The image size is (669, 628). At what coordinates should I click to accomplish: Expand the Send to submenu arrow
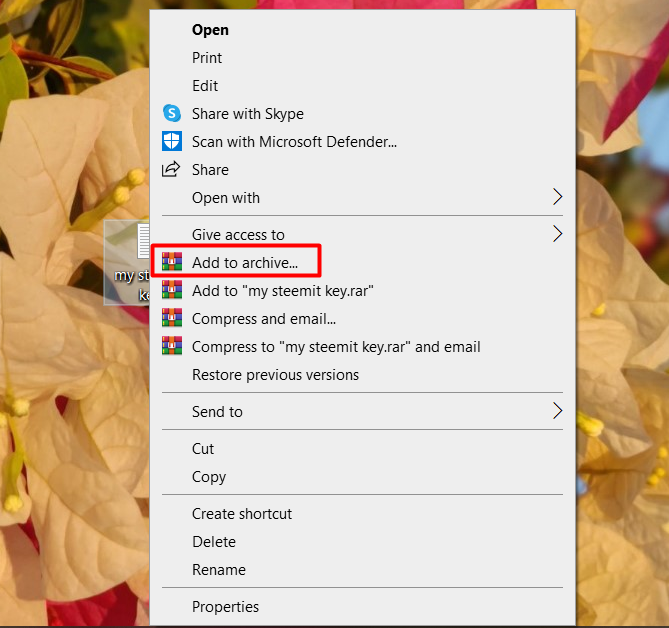(557, 411)
